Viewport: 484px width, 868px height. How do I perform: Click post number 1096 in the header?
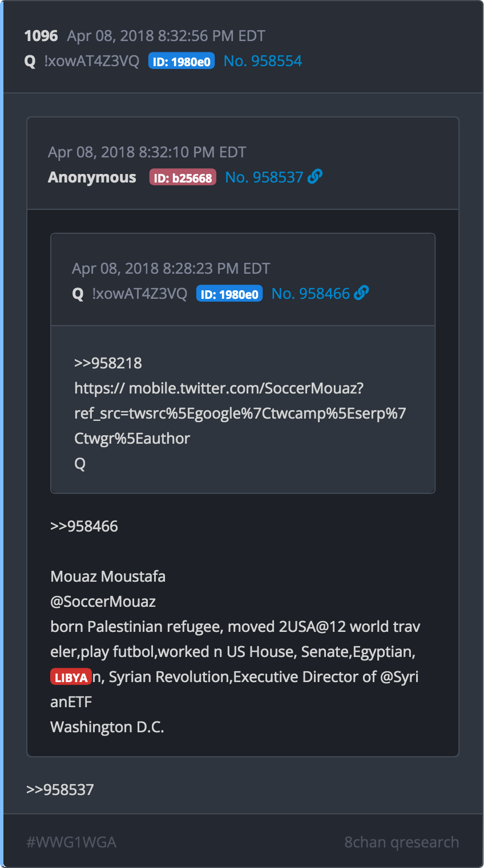click(x=41, y=36)
